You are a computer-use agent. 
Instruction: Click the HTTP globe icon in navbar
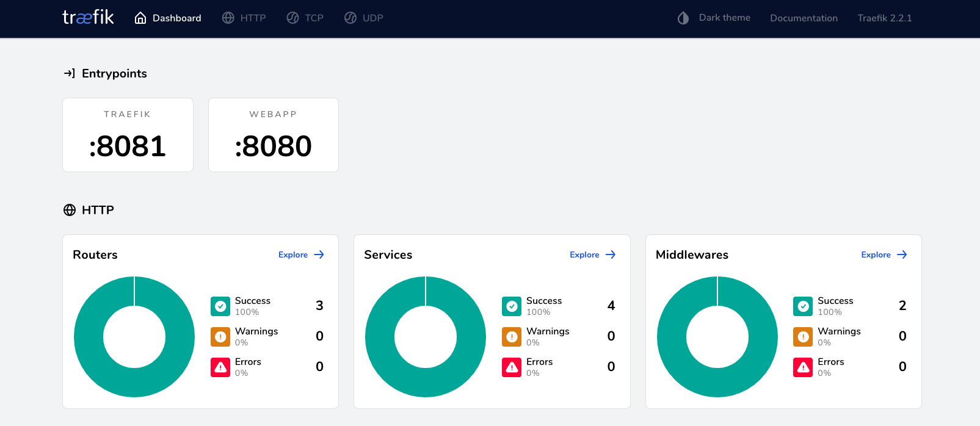228,18
